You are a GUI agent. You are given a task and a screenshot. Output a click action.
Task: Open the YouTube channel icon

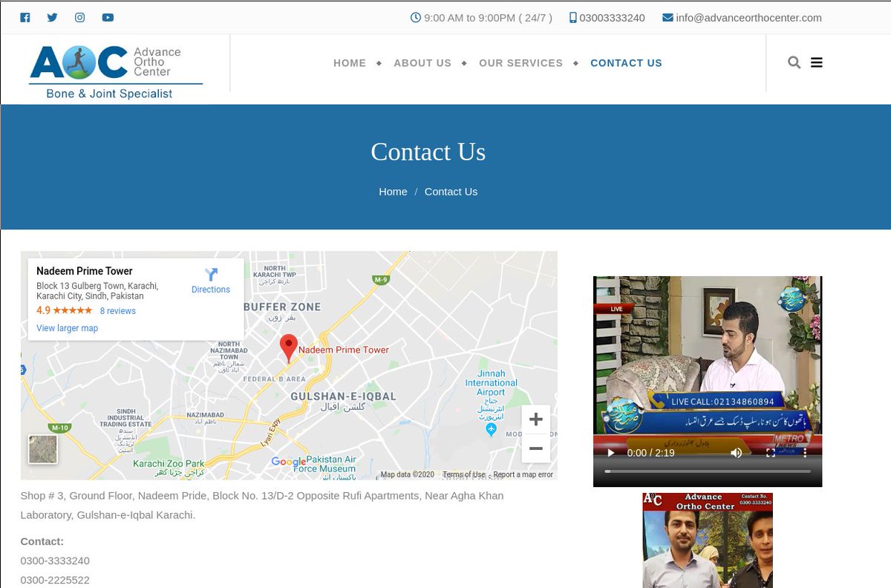[x=108, y=18]
